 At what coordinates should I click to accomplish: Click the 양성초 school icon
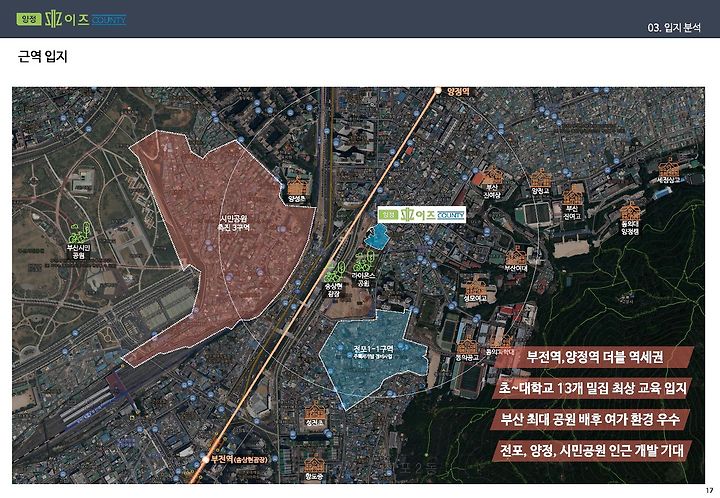298,186
